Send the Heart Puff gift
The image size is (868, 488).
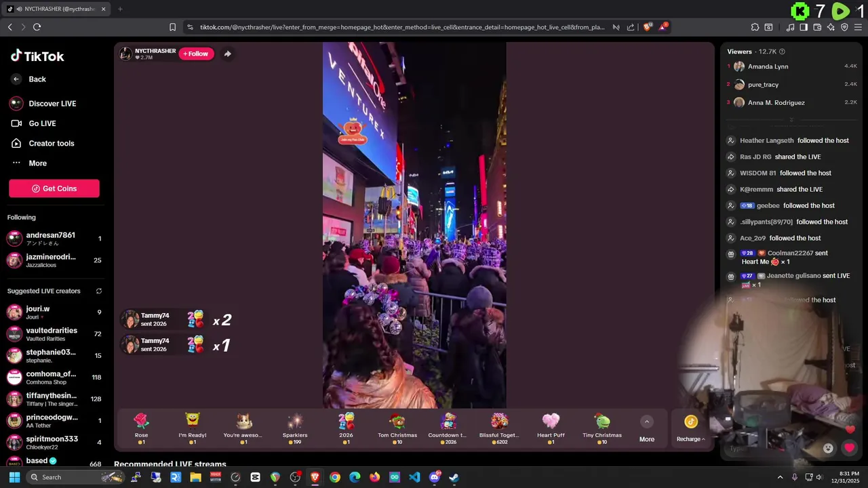[x=551, y=428]
